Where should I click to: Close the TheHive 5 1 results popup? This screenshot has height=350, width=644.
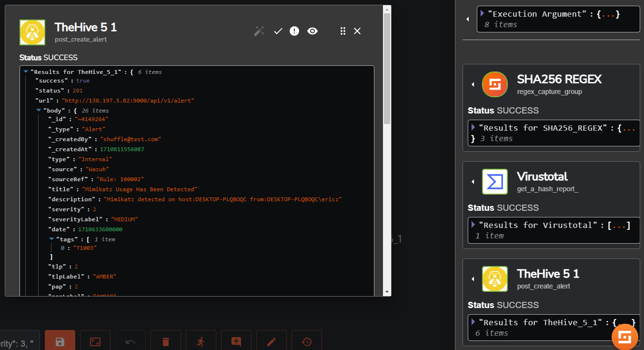[x=357, y=31]
